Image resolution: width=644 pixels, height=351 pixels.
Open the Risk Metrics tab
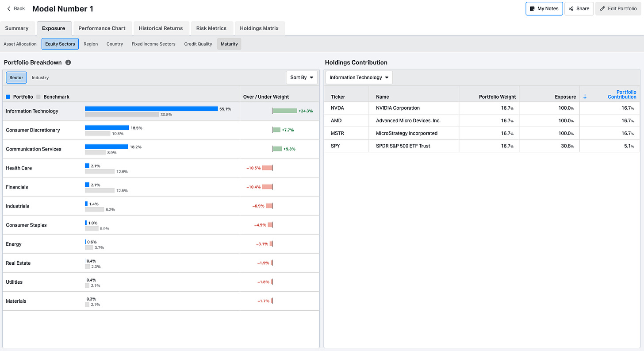click(211, 28)
